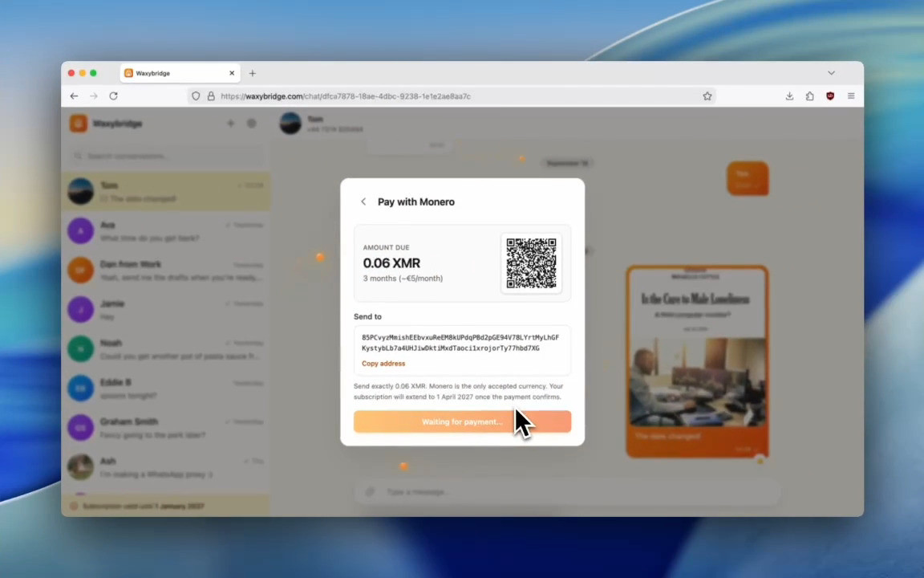Image resolution: width=924 pixels, height=578 pixels.
Task: Select the Monero wallet address text
Action: tap(460, 343)
